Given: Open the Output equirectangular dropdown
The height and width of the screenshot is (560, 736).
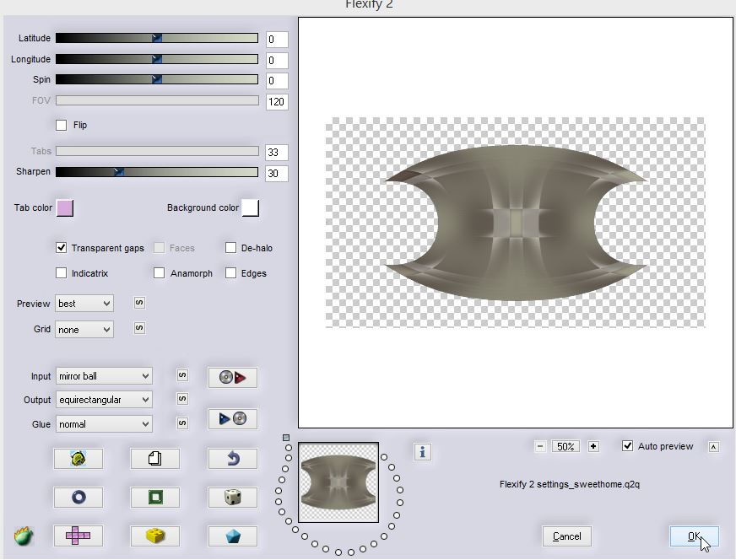Looking at the screenshot, I should pos(104,400).
